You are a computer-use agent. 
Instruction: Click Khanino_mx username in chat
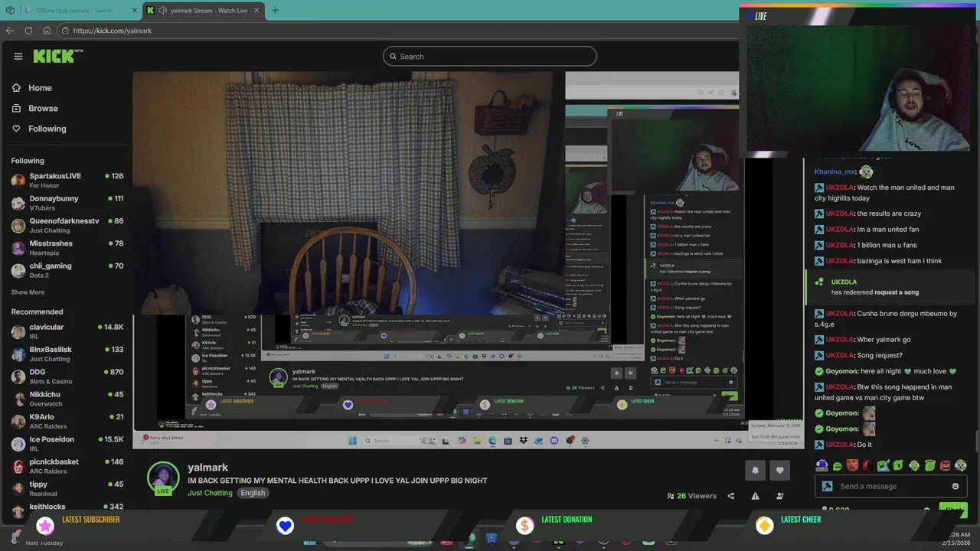(x=835, y=172)
